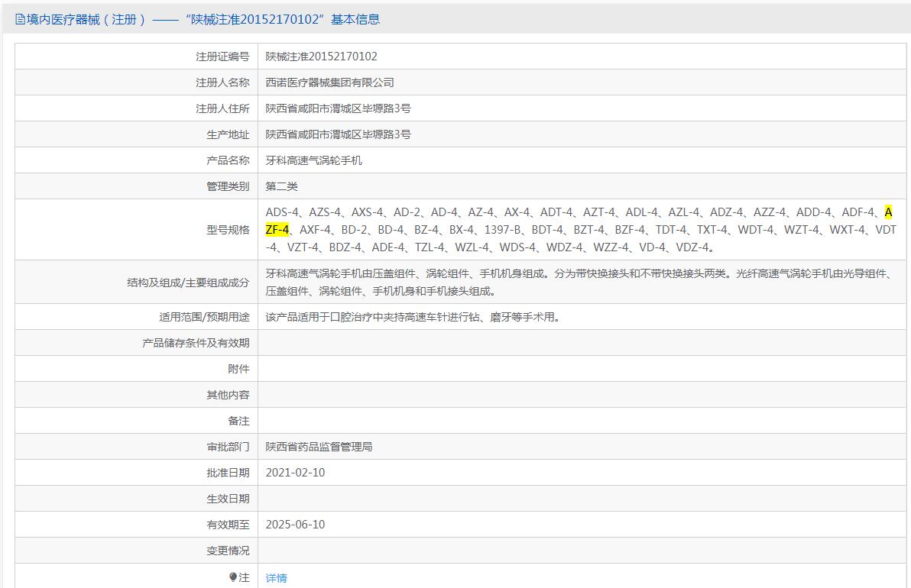Click address value in 注册人住所 row
The height and width of the screenshot is (588, 911).
[338, 108]
